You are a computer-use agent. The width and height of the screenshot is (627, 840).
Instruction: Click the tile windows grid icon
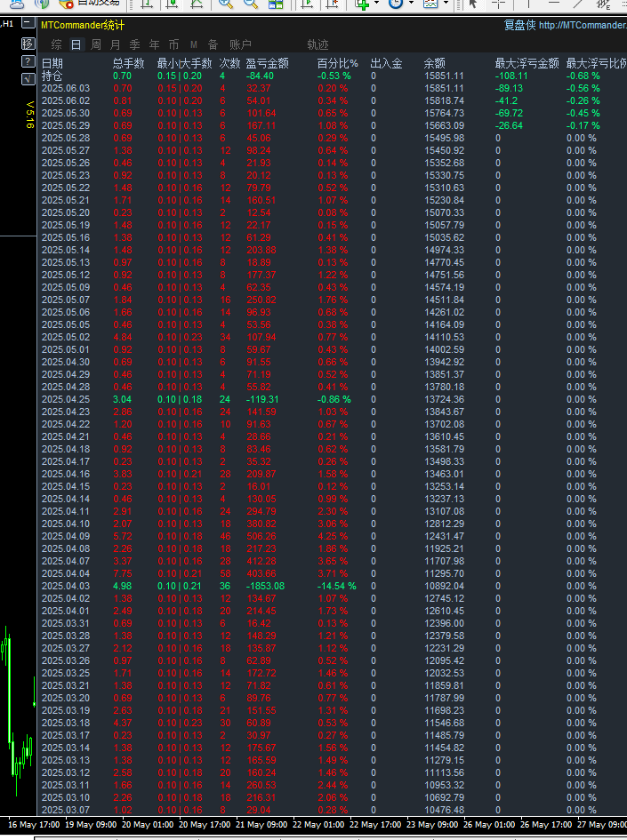pyautogui.click(x=276, y=4)
